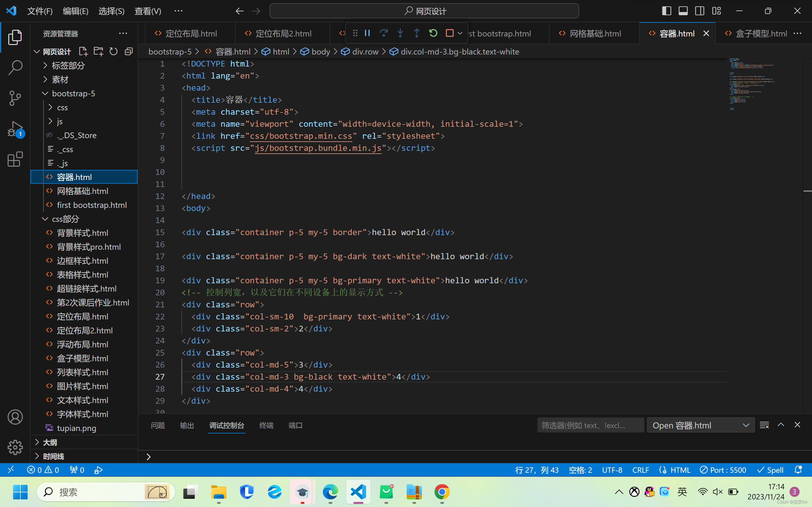
Task: Open the 编辑(E) menu
Action: pyautogui.click(x=75, y=11)
